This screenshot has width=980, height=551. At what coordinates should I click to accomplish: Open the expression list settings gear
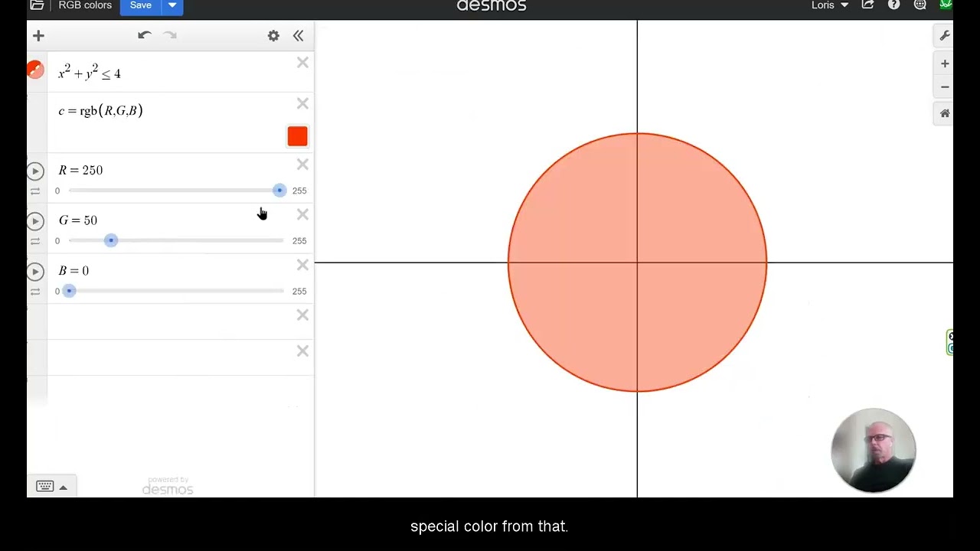coord(273,36)
